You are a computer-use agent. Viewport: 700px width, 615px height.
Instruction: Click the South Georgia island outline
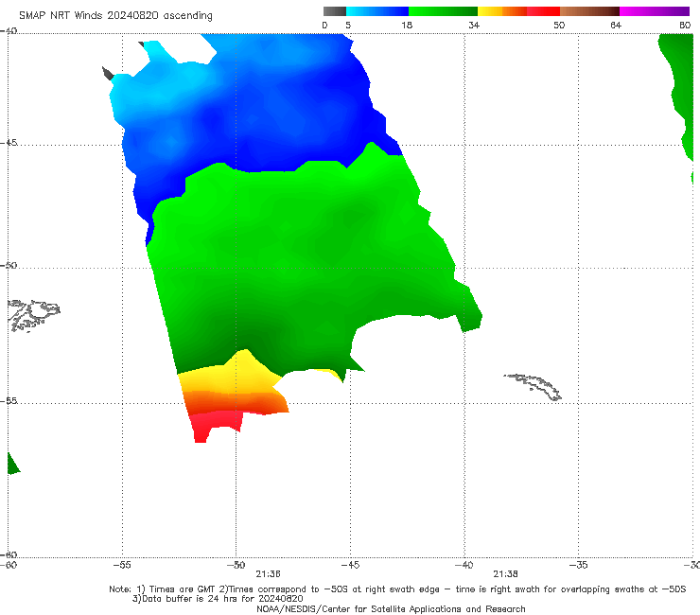(534, 387)
